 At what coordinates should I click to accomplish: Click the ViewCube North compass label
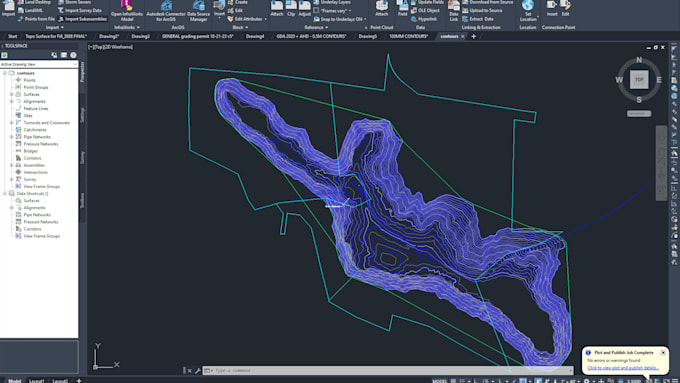pyautogui.click(x=639, y=60)
